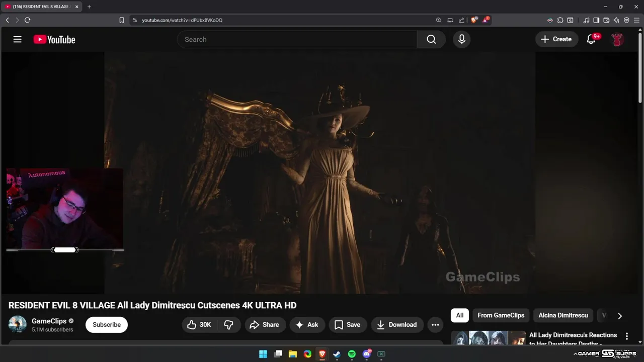Open more options for All Lady Dimitrescu's Reactions video

(x=627, y=336)
